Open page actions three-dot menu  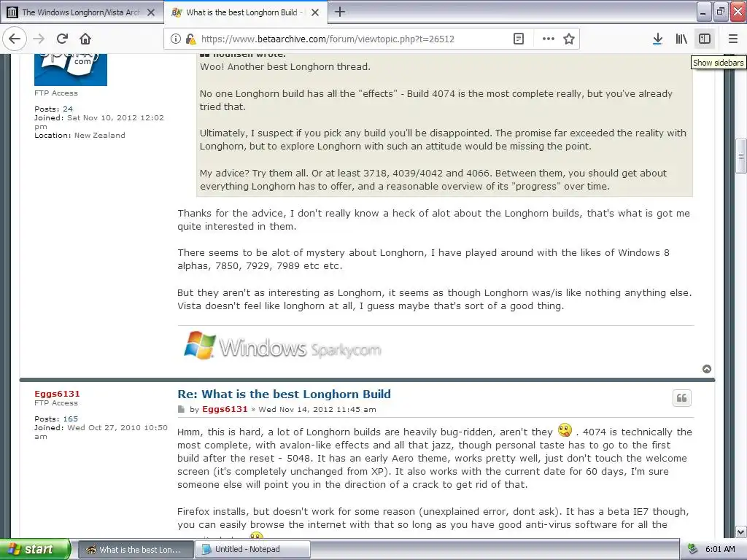tap(549, 39)
